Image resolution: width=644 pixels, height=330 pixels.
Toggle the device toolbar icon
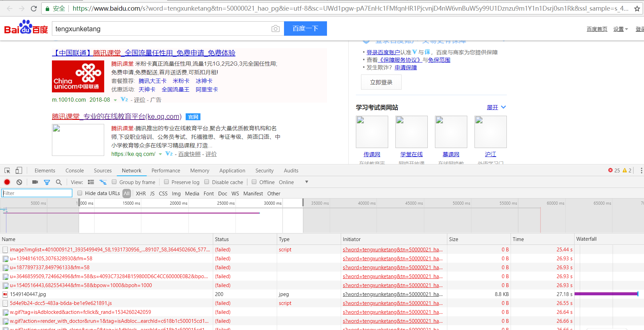click(x=19, y=170)
